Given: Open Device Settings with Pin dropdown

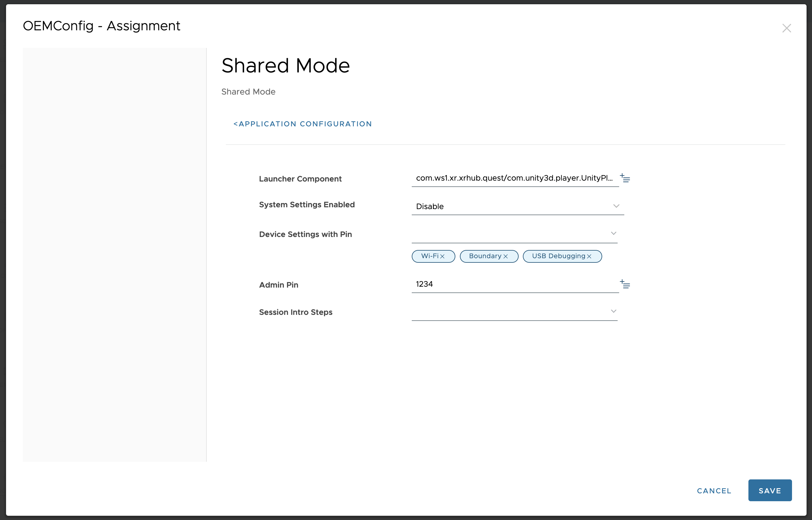Looking at the screenshot, I should pyautogui.click(x=613, y=233).
